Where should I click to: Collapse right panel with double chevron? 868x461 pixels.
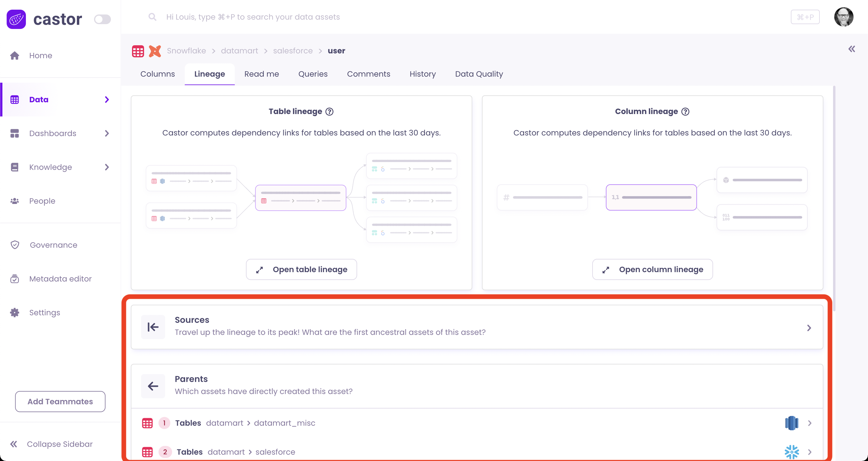[851, 49]
